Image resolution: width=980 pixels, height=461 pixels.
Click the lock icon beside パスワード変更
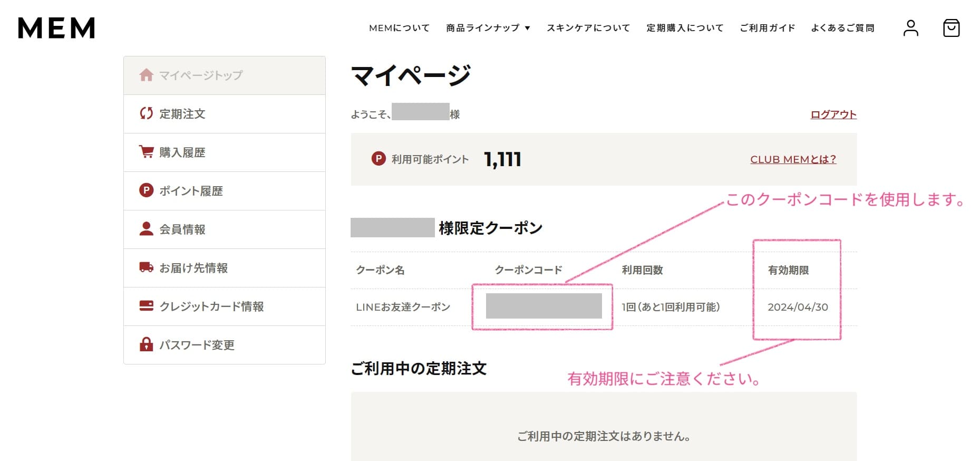[146, 344]
